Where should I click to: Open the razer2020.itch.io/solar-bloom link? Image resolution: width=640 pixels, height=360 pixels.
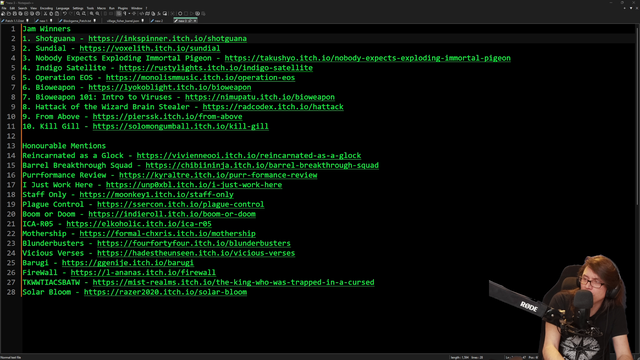[165, 292]
